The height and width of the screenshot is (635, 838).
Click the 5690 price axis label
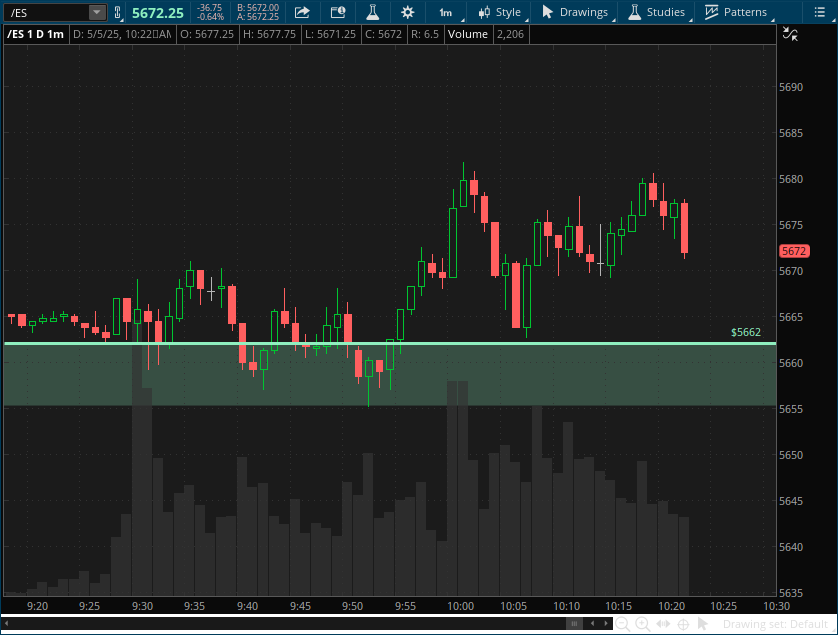coord(791,87)
